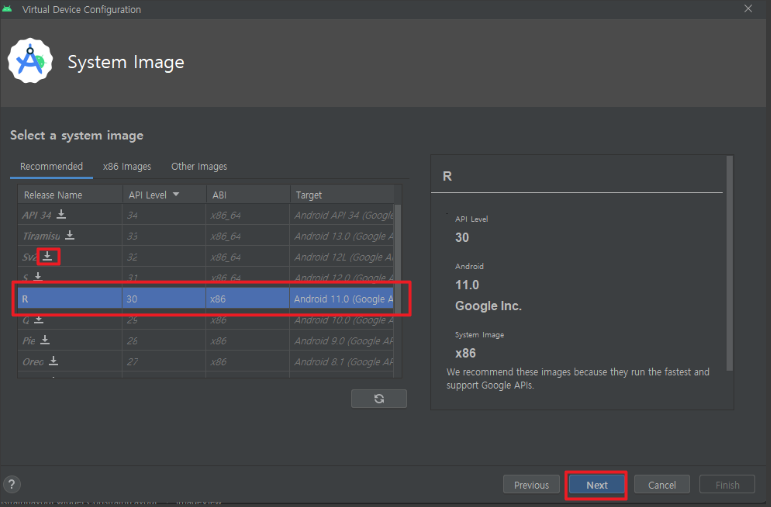Download the Oreo system image
Viewport: 771px width, 507px height.
coord(54,361)
